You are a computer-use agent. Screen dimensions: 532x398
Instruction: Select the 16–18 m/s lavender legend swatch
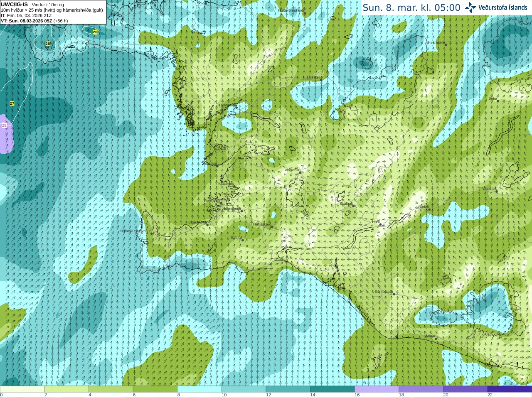tap(377, 389)
